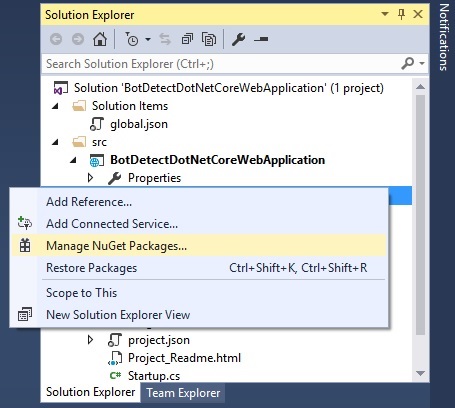Switch to the Team Explorer tab
Image resolution: width=455 pixels, height=408 pixels.
[x=183, y=393]
